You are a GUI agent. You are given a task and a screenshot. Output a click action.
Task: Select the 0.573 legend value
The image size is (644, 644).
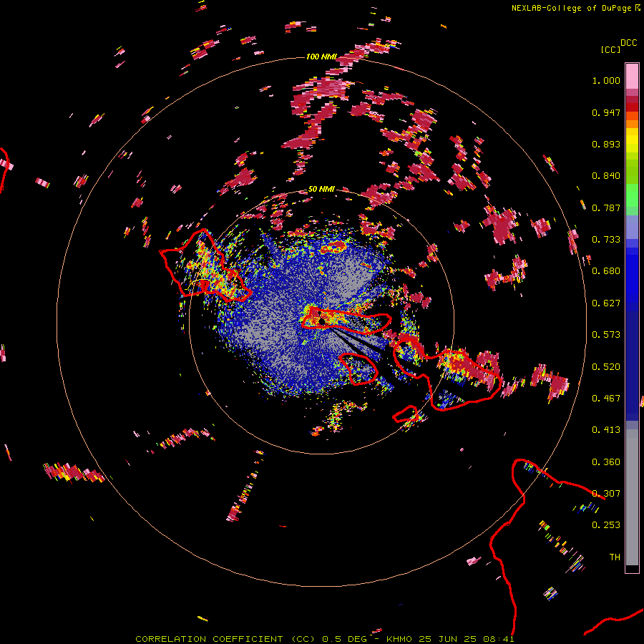tap(606, 335)
